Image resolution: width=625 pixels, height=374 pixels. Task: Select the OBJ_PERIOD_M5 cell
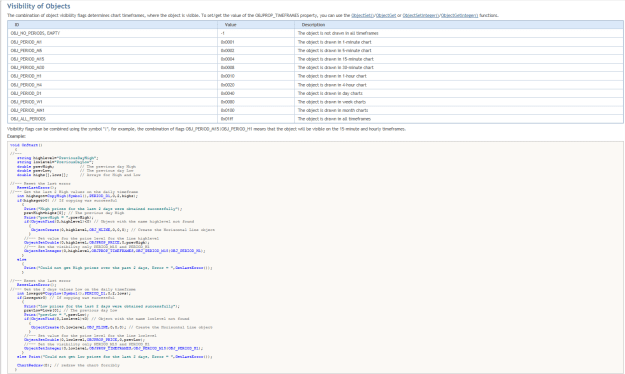coord(112,51)
